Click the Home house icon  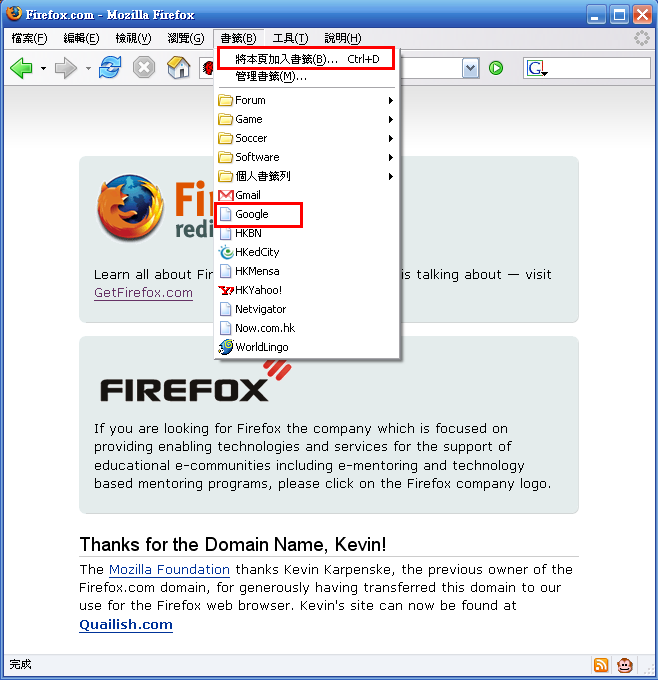[179, 68]
